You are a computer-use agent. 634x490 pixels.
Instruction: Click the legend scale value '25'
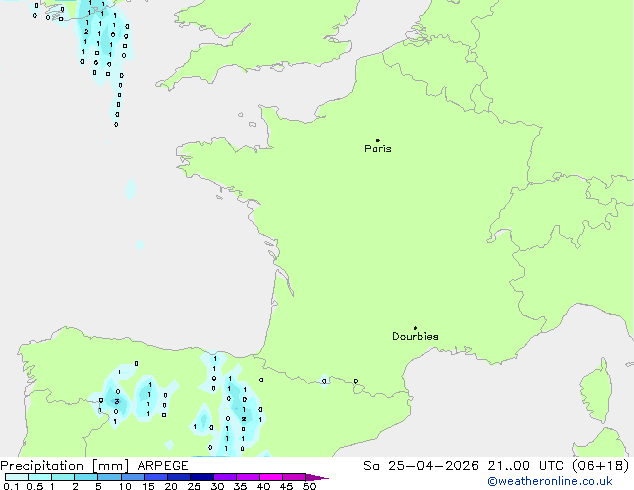tap(194, 486)
